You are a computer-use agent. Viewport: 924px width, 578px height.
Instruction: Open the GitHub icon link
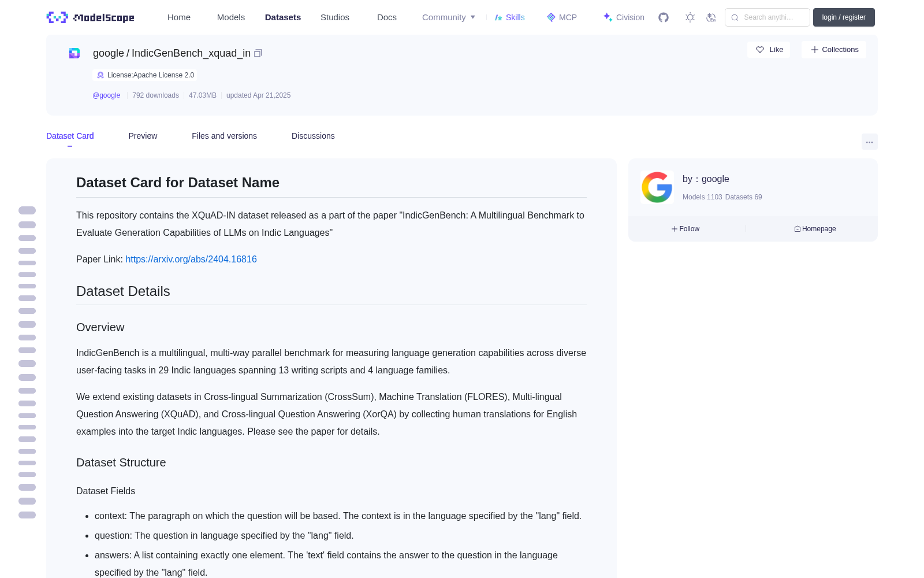pyautogui.click(x=664, y=17)
